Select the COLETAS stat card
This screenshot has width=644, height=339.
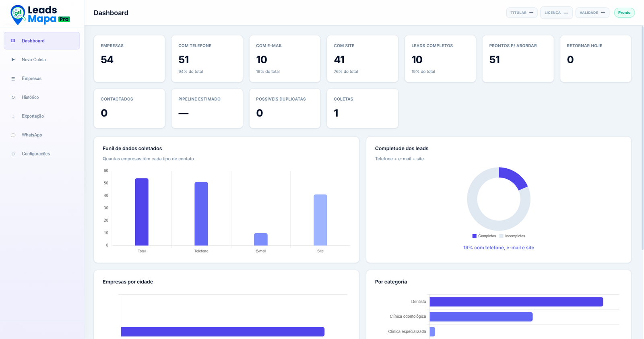362,108
